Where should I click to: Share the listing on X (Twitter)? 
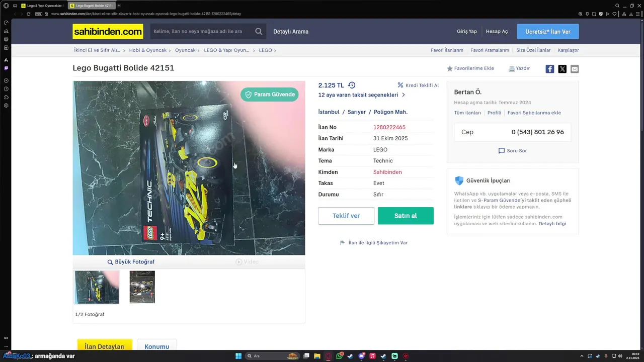pos(562,69)
